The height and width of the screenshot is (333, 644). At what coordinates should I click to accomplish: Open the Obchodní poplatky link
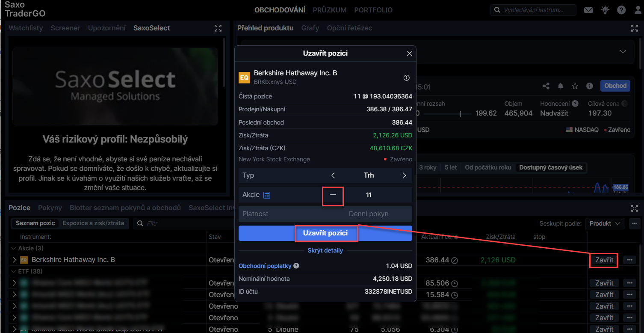pyautogui.click(x=265, y=266)
